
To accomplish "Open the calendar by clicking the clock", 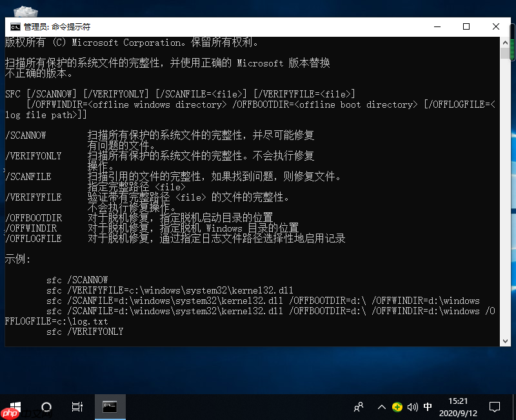I will click(459, 406).
